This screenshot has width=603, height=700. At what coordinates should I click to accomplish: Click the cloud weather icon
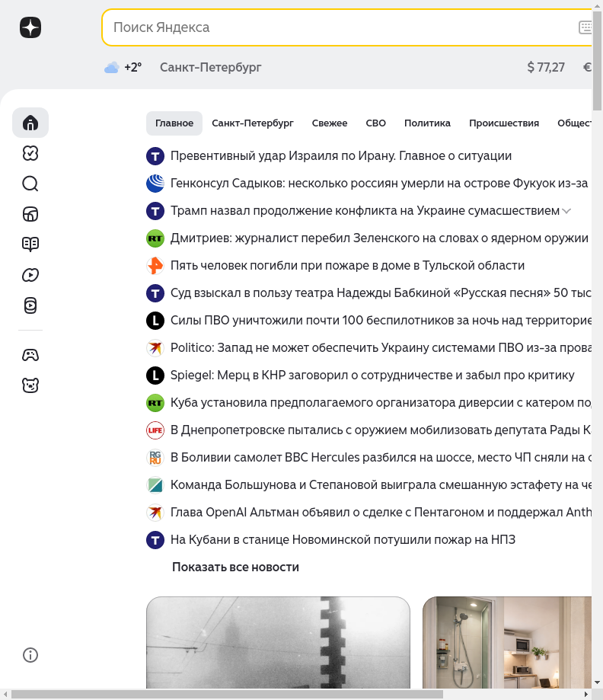[x=112, y=68]
